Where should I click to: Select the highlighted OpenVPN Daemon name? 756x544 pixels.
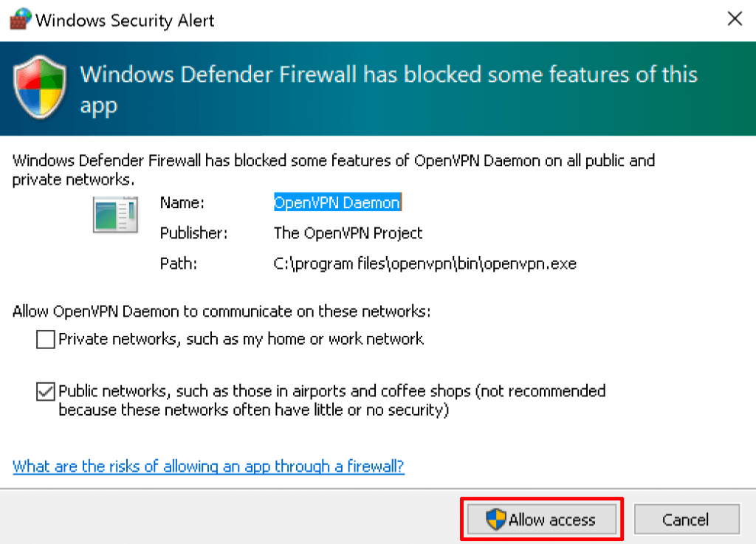point(337,202)
